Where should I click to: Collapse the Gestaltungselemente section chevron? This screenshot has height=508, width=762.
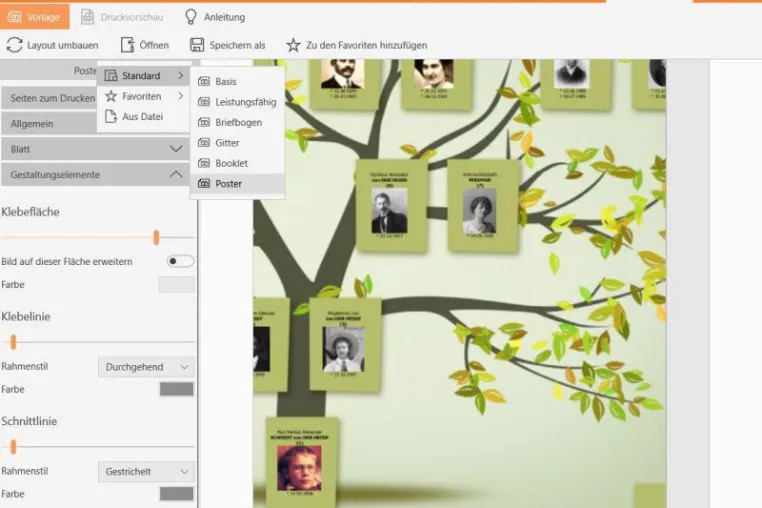176,175
